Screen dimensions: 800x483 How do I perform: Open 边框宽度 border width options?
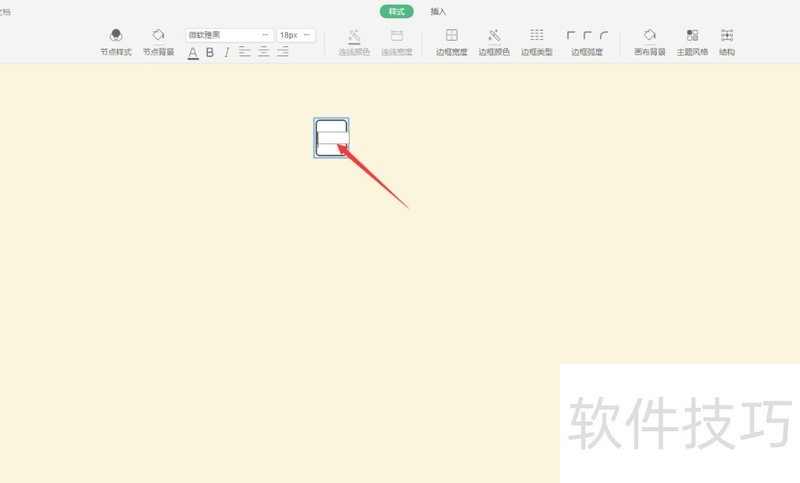click(x=451, y=41)
